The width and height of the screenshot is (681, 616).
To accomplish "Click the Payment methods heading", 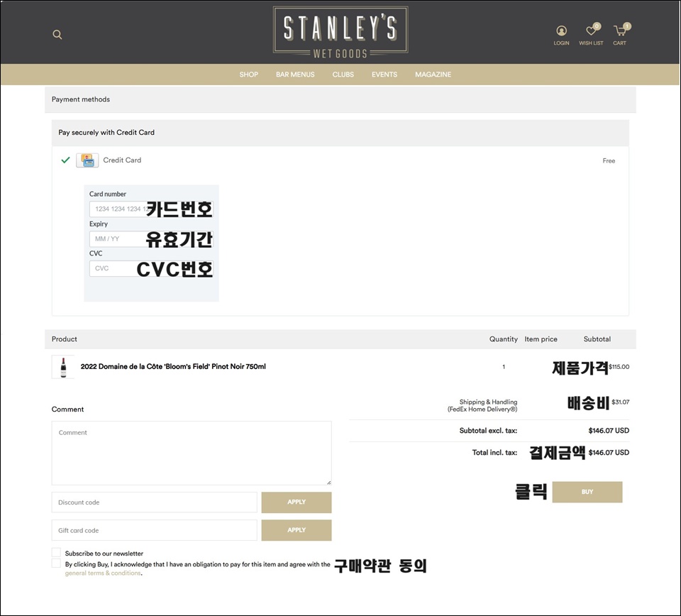I will tap(81, 99).
